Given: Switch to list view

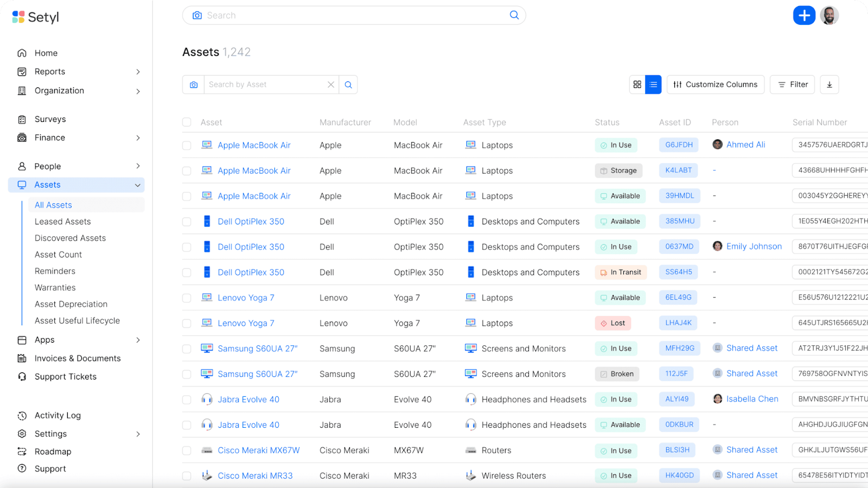Looking at the screenshot, I should coord(653,85).
